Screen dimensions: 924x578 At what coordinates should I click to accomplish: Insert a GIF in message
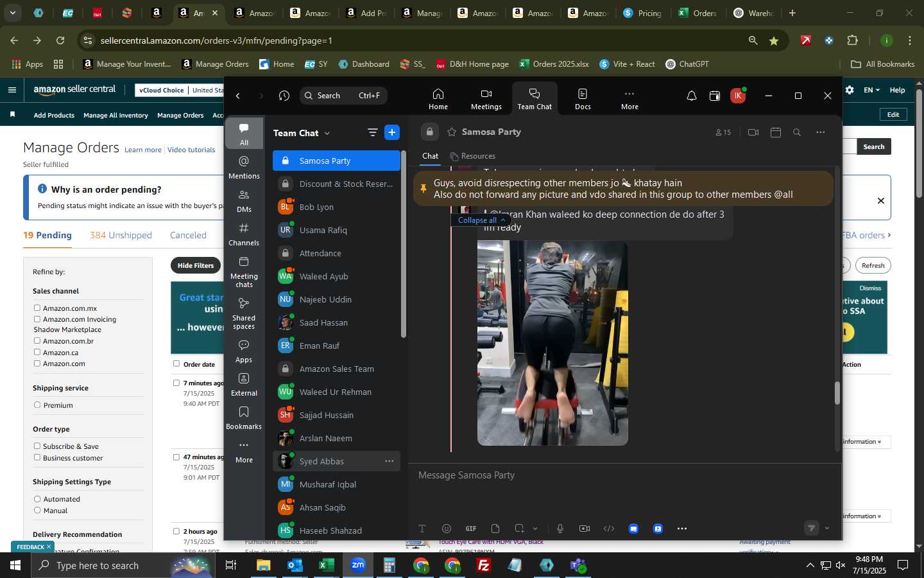[471, 529]
